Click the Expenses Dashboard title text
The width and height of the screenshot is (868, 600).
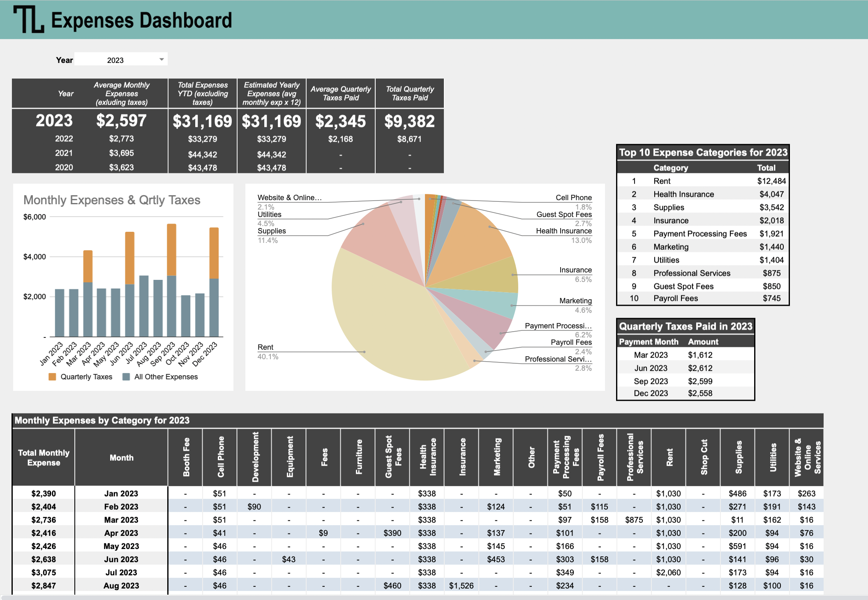tap(141, 20)
